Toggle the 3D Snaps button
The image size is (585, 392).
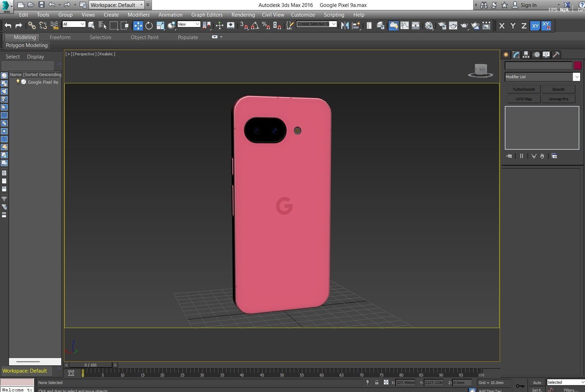[244, 26]
